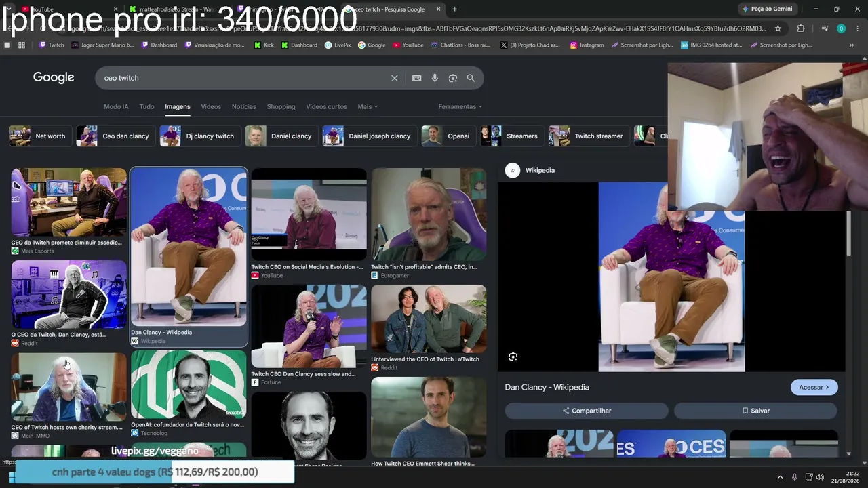Select the Imagens tab
The height and width of the screenshot is (488, 868).
[x=178, y=106]
